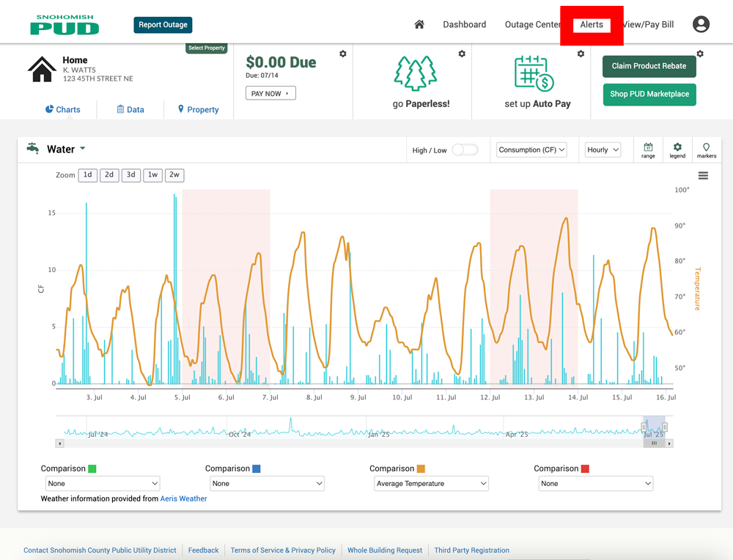Set chart zoom to 3d
Image resolution: width=733 pixels, height=560 pixels.
[x=131, y=175]
